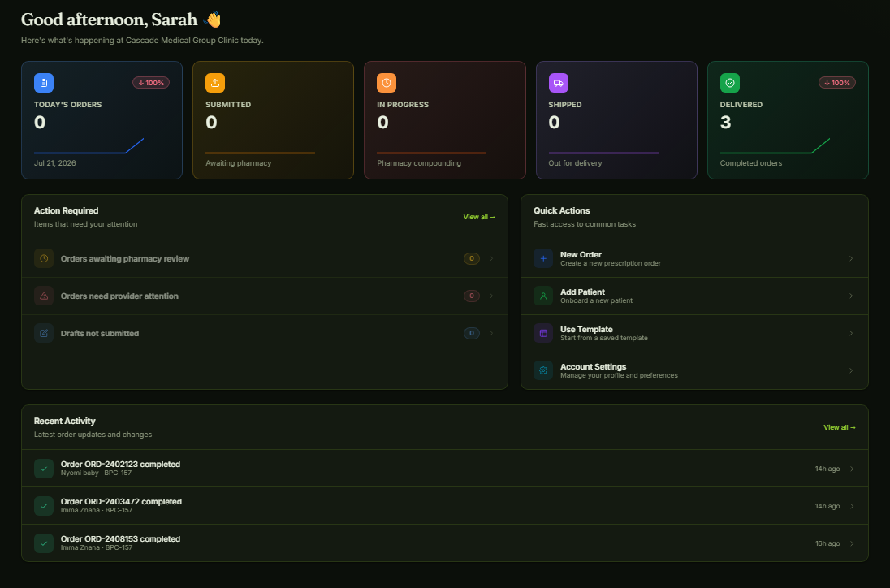Click the edit icon beside Drafts not submitted
The width and height of the screenshot is (890, 588).
coord(44,333)
